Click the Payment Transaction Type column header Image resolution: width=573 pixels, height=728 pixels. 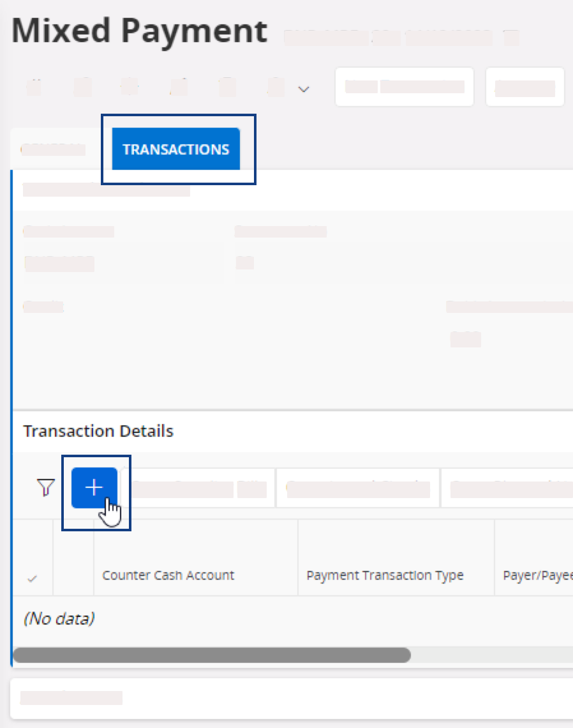click(385, 575)
